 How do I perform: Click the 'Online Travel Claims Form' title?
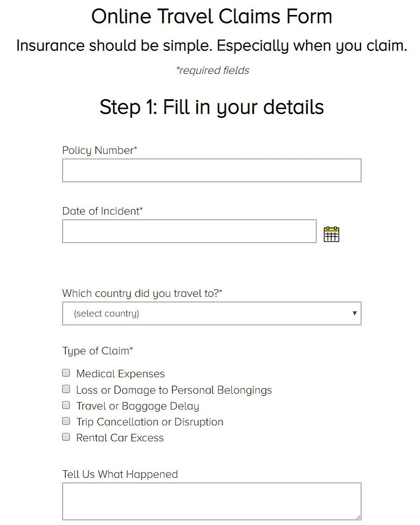click(212, 16)
